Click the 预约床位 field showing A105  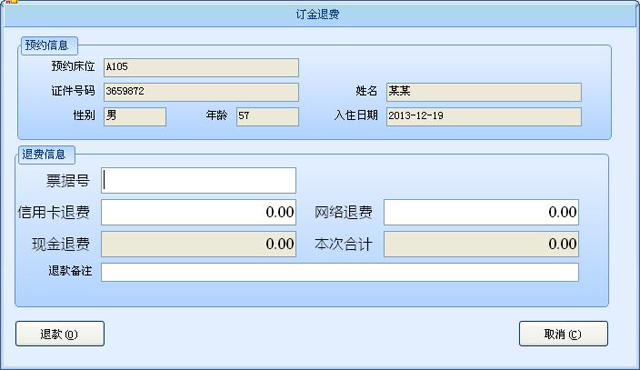point(201,67)
